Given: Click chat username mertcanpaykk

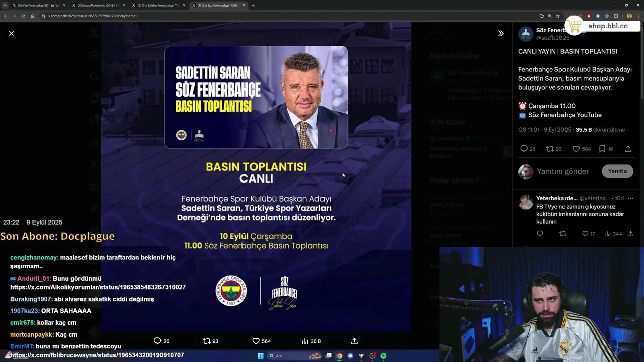Looking at the screenshot, I should pos(32,335).
